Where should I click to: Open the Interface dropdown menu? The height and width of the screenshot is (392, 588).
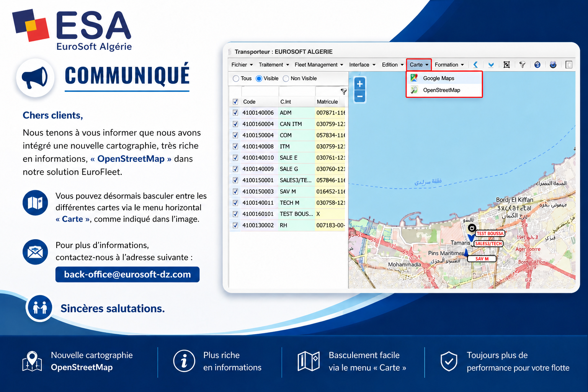362,65
